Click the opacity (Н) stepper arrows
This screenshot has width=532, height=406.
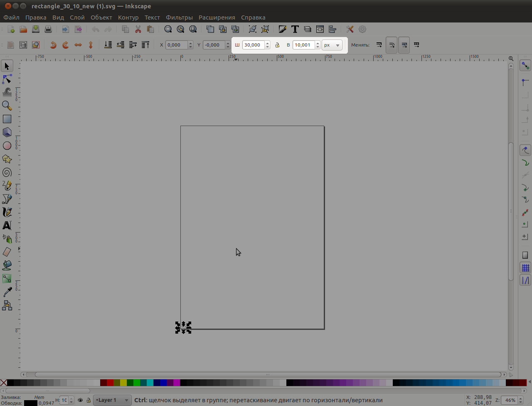(x=71, y=400)
